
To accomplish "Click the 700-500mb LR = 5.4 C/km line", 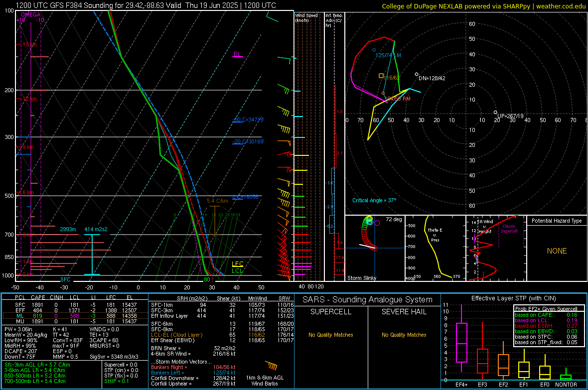I will pyautogui.click(x=35, y=381).
